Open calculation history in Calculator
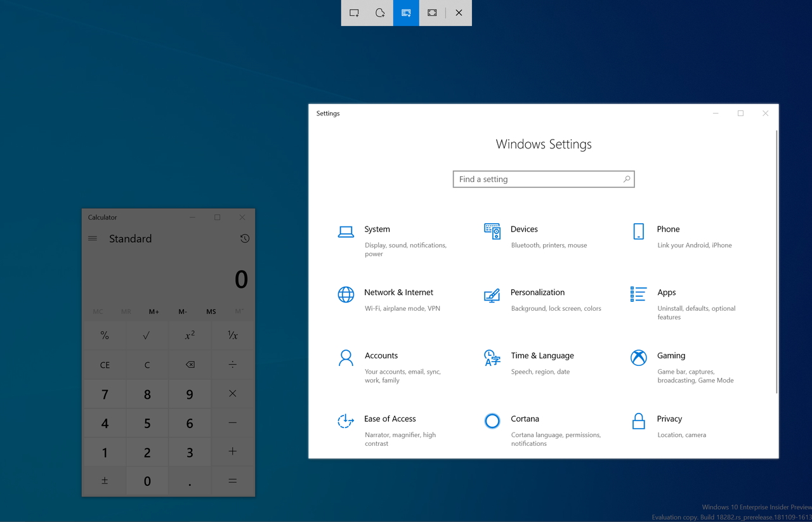812x522 pixels. pyautogui.click(x=245, y=238)
